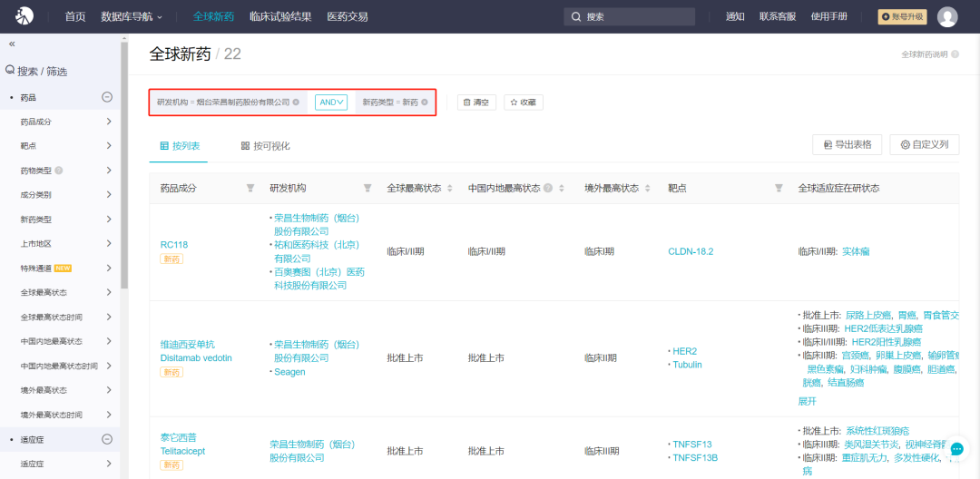Collapse the left sidebar with double-arrow icon
The width and height of the screenshot is (980, 479).
tap(12, 44)
